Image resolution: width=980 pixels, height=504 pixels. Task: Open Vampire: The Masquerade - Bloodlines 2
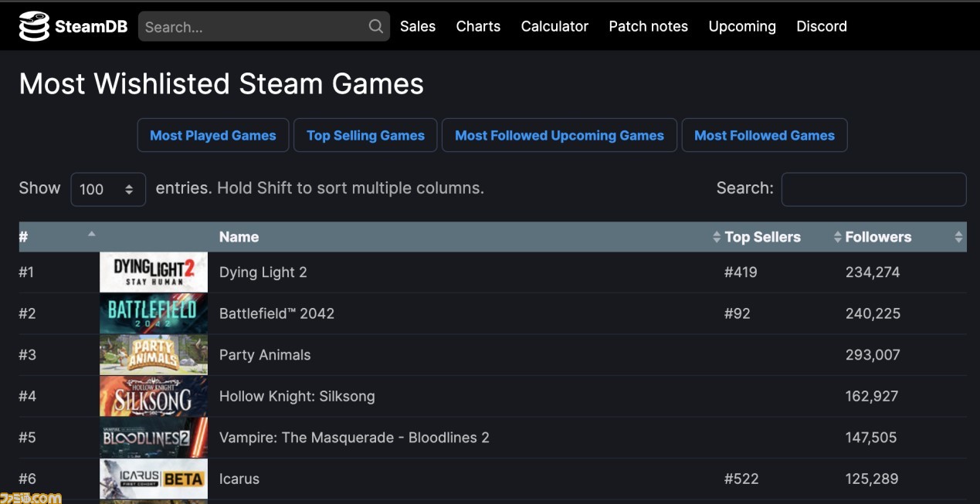pyautogui.click(x=354, y=438)
